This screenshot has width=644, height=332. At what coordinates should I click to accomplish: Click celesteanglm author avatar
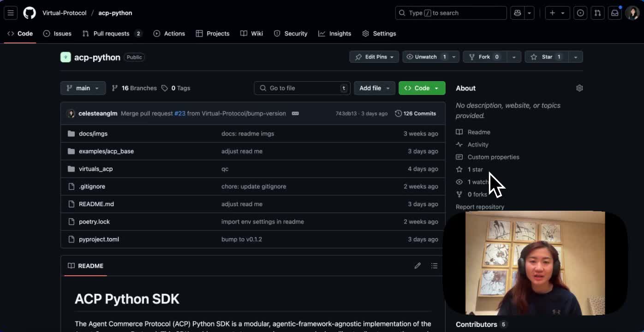71,113
